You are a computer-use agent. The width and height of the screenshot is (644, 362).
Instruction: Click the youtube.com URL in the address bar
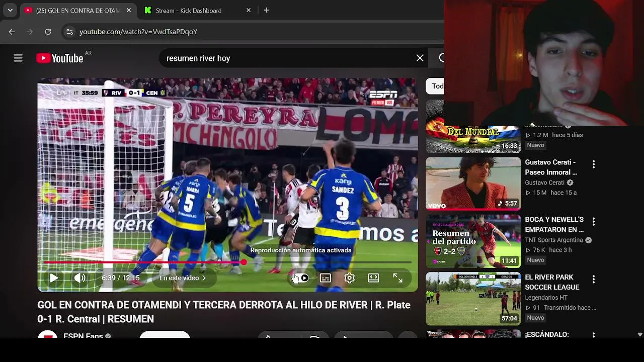tap(138, 32)
